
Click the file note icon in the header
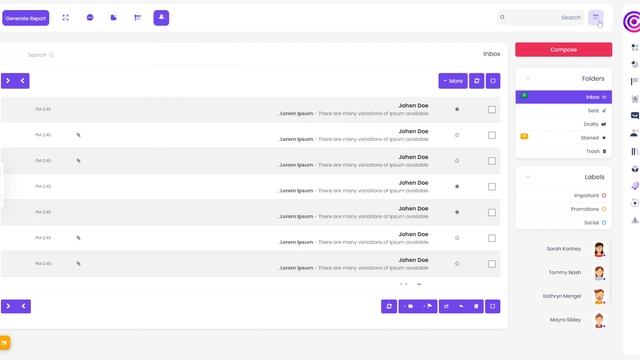(x=113, y=18)
